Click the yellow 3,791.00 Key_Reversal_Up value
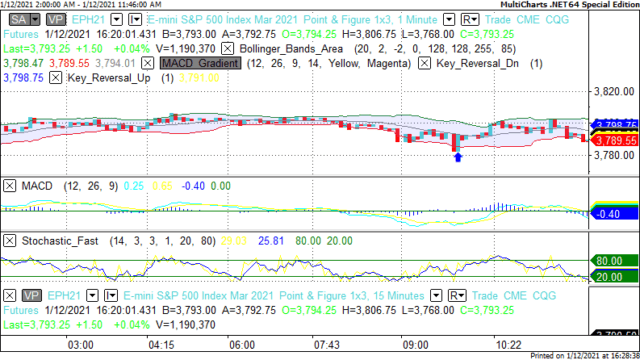640x360 pixels. (x=199, y=78)
